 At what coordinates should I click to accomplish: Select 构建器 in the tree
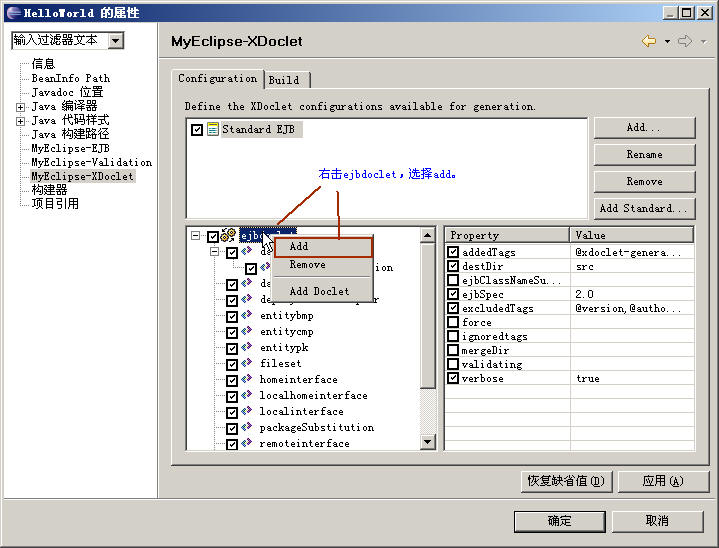[49, 190]
